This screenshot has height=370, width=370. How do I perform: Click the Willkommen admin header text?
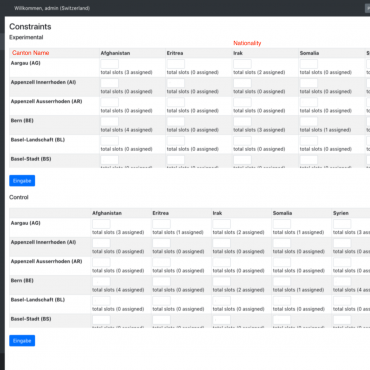click(x=52, y=8)
